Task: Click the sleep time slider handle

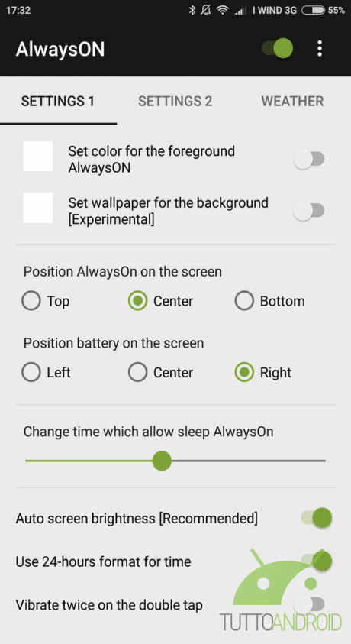Action: point(162,461)
